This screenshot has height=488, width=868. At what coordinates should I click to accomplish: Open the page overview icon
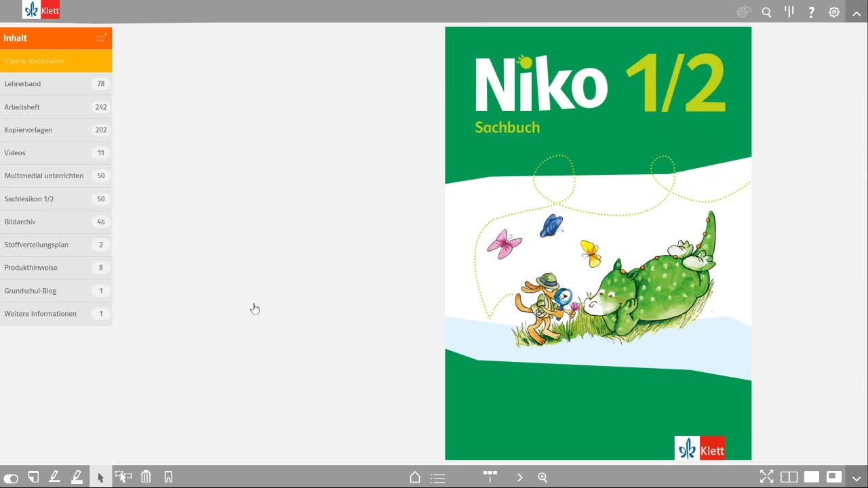(490, 477)
